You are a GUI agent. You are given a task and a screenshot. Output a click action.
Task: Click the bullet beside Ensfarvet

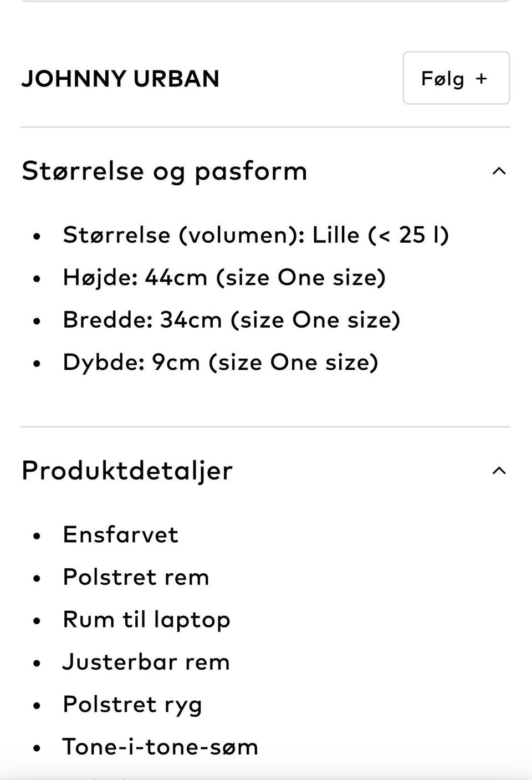point(37,536)
